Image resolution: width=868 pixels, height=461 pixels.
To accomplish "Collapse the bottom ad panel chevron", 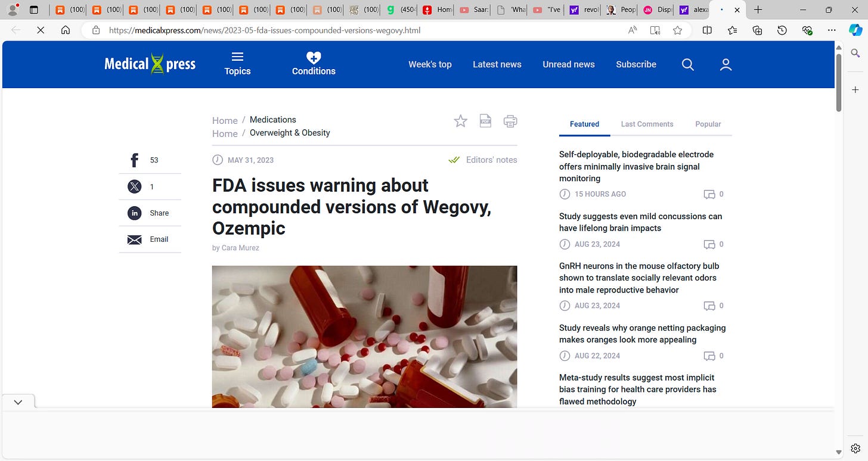I will point(18,402).
